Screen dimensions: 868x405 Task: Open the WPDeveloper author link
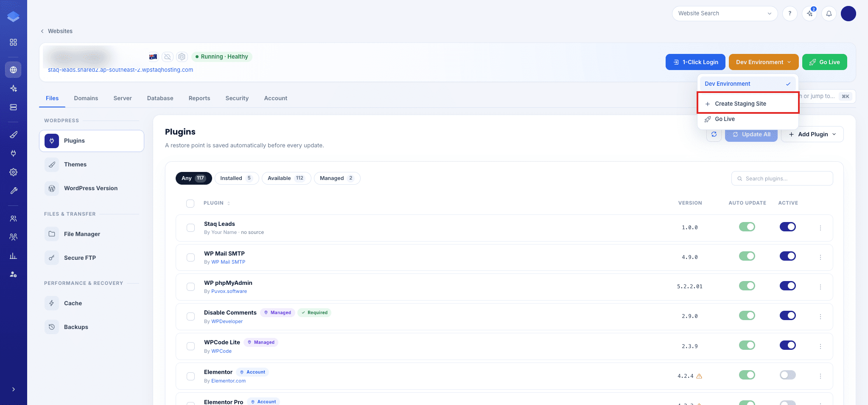coord(227,321)
